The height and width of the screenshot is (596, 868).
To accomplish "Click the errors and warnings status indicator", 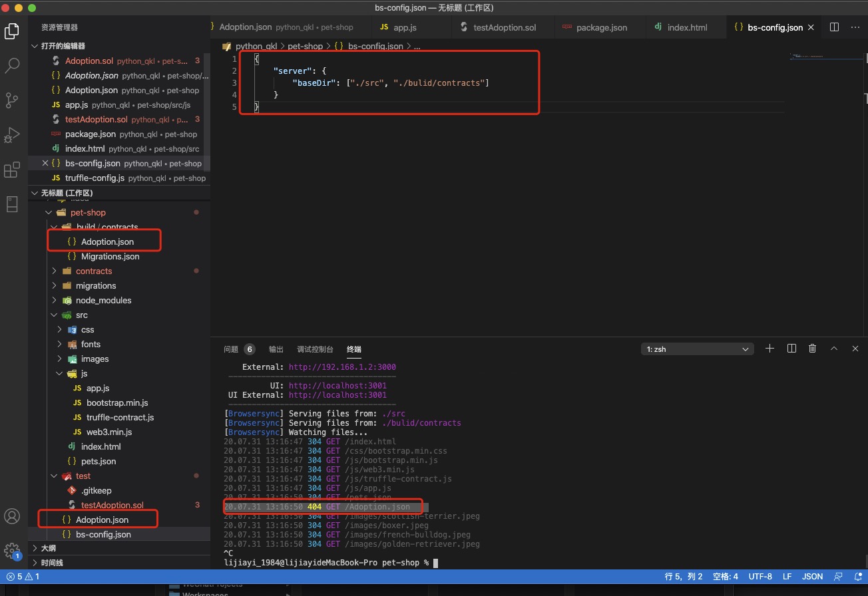I will (x=23, y=577).
